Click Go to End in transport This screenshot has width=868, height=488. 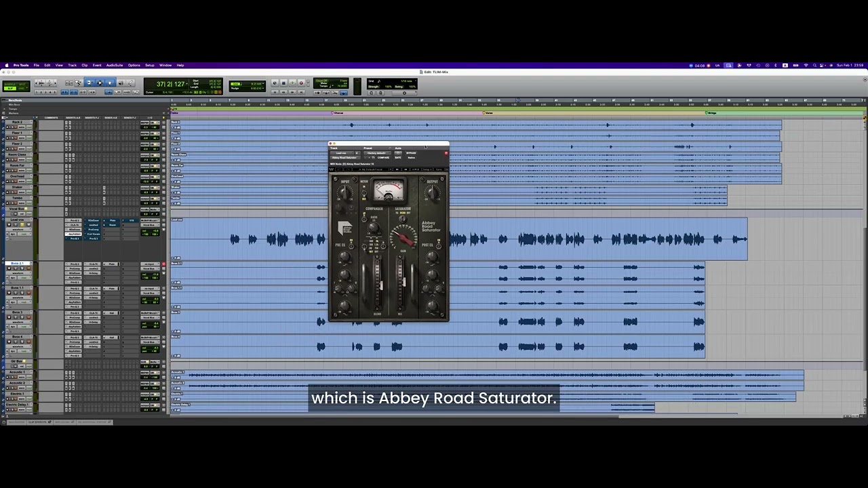pos(301,92)
